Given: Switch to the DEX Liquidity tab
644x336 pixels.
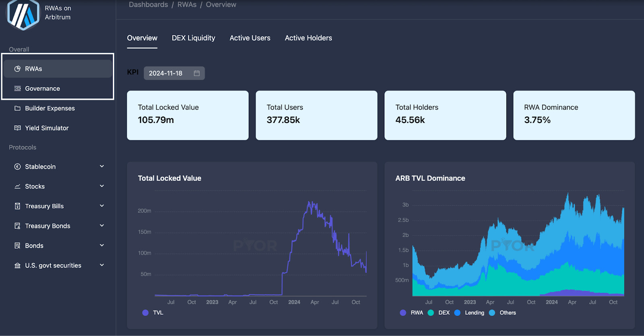Looking at the screenshot, I should (194, 38).
